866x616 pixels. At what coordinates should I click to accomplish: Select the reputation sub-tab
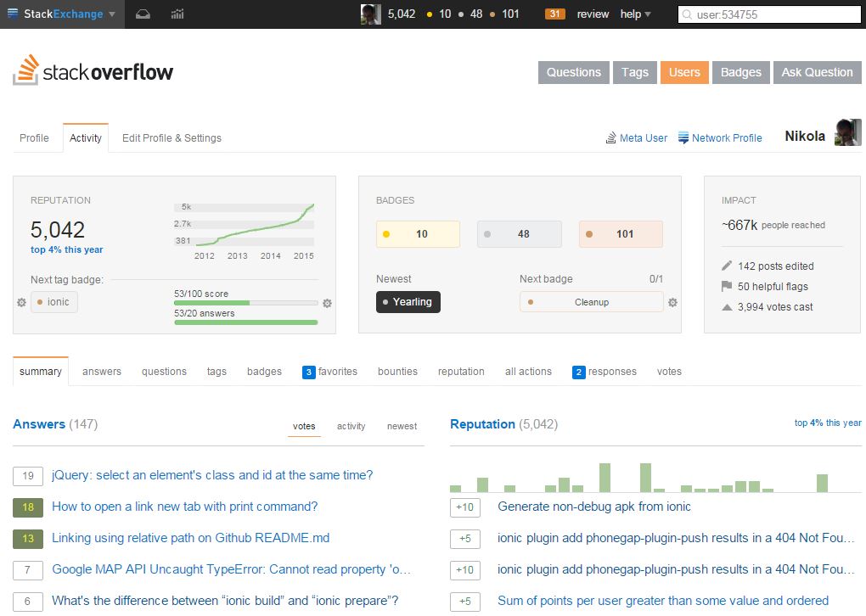click(x=461, y=372)
